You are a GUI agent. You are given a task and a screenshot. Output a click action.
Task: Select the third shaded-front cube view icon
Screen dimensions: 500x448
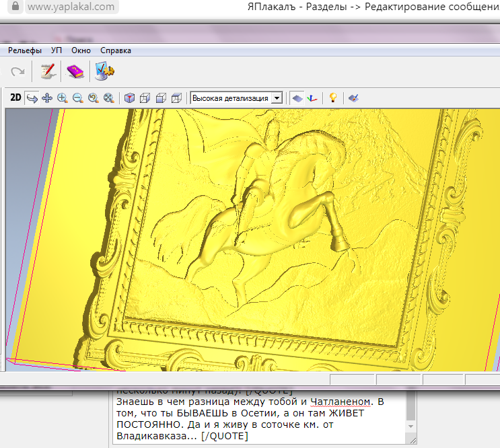161,98
